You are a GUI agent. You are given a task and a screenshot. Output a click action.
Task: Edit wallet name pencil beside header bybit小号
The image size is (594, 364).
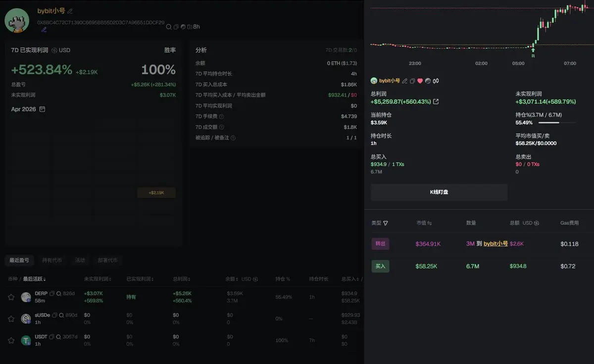70,11
